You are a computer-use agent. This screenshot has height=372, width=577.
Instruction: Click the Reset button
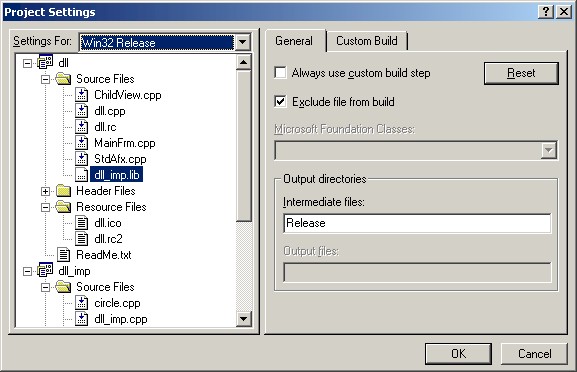pos(521,73)
